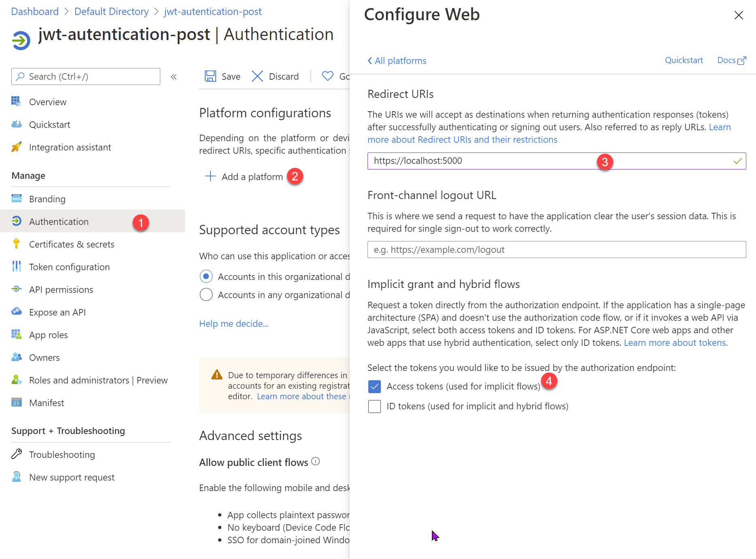Click the external link icon next to Docs

pos(742,61)
